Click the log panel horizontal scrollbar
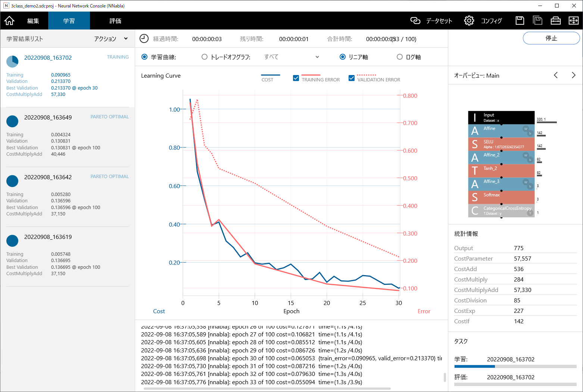This screenshot has width=583, height=392. pos(267,389)
